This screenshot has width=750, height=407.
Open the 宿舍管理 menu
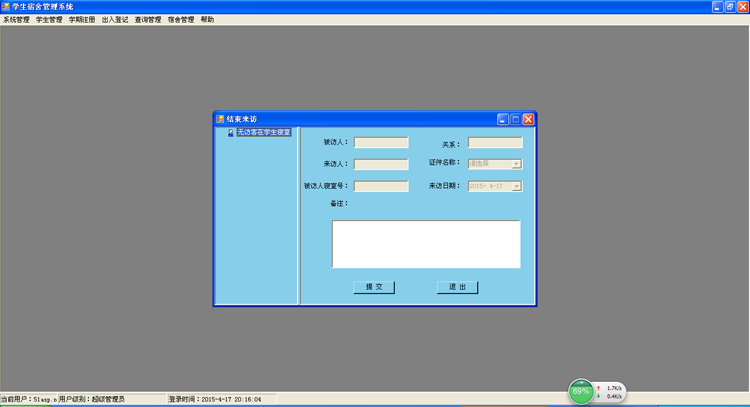(181, 20)
